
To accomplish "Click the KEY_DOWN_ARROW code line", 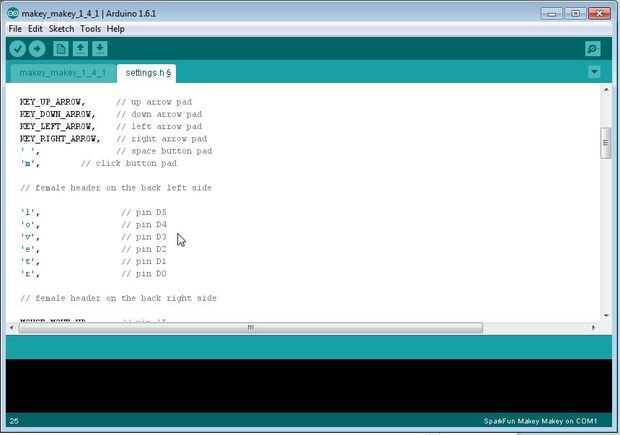I will [111, 114].
